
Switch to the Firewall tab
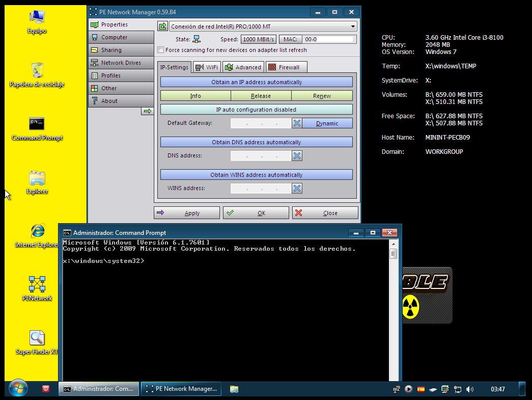[287, 67]
